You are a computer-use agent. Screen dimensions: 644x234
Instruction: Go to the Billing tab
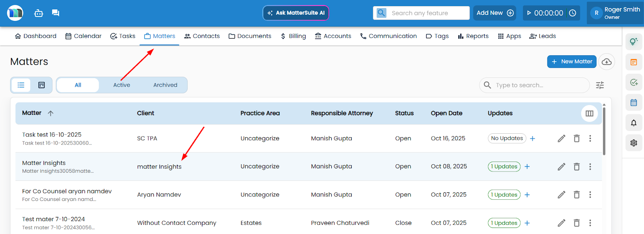coord(293,36)
